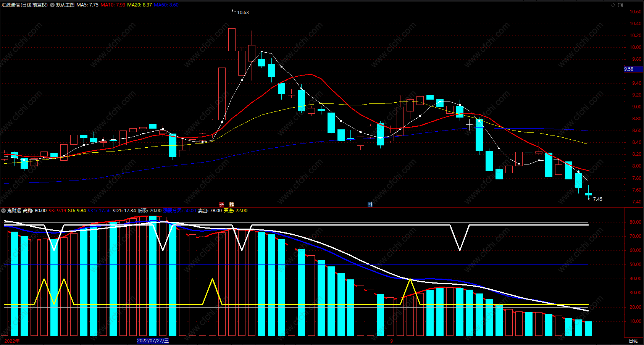Click the 50.00 label on the indicator axis
Screen dimensions: 644x345
coord(636,264)
